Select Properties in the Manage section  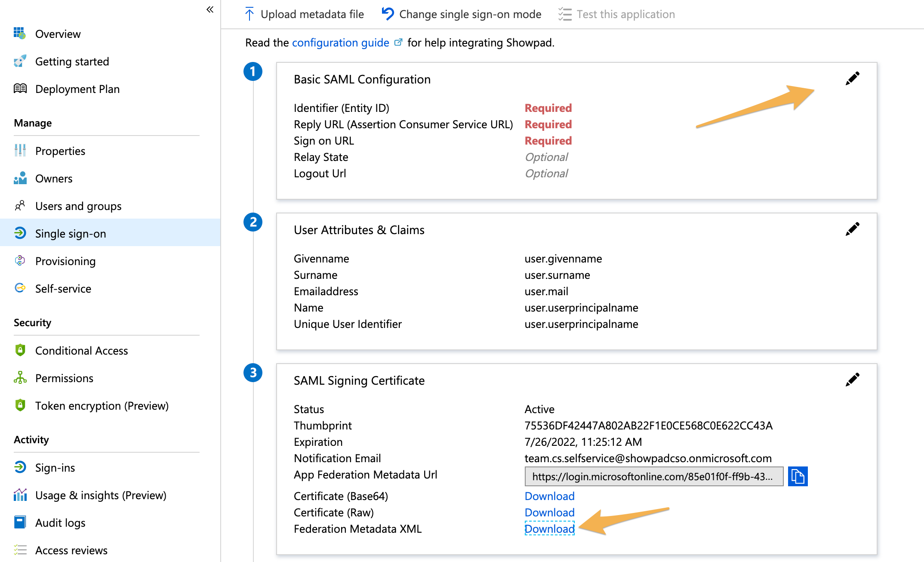(60, 151)
